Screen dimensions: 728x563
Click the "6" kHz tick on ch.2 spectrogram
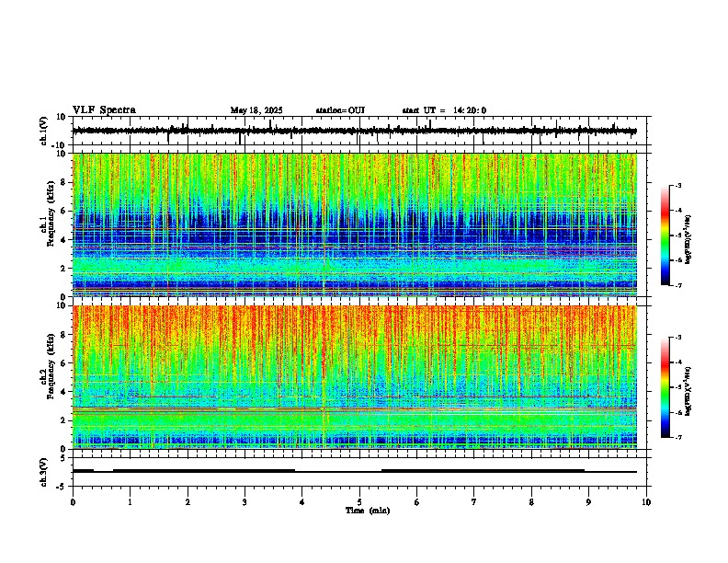pyautogui.click(x=64, y=363)
